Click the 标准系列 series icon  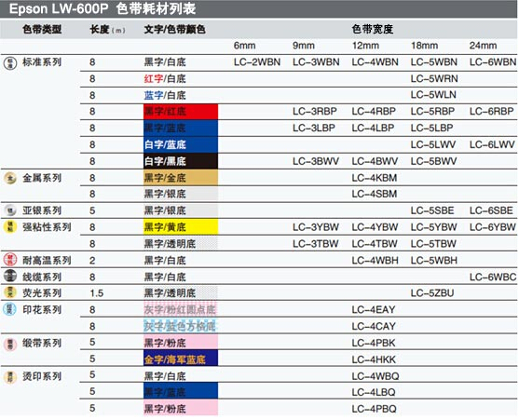[x=10, y=62]
